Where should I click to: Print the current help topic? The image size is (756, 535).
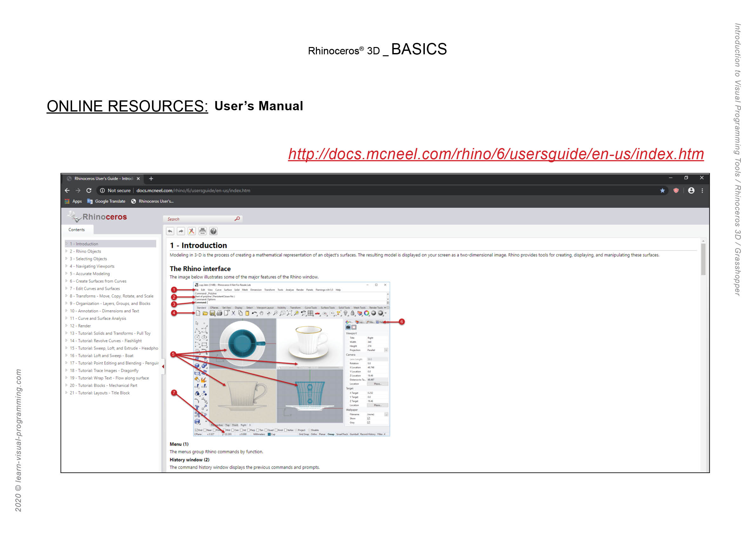click(x=202, y=231)
